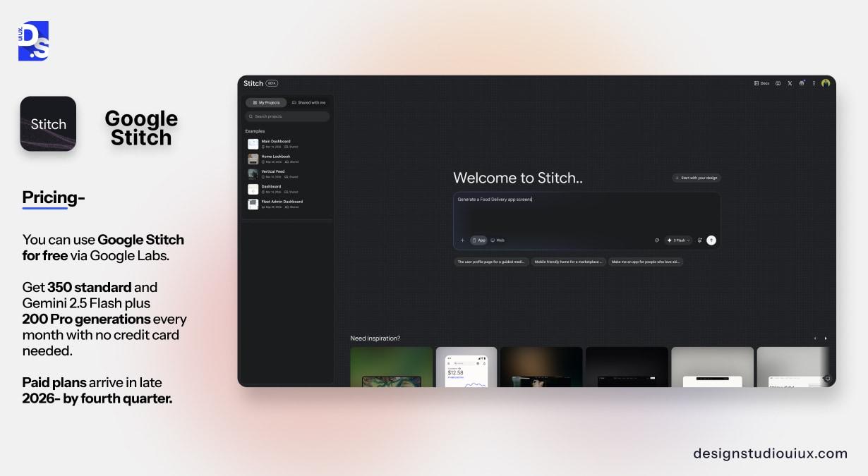Open the X (Twitter) icon in header
This screenshot has width=868, height=476.
click(x=790, y=83)
